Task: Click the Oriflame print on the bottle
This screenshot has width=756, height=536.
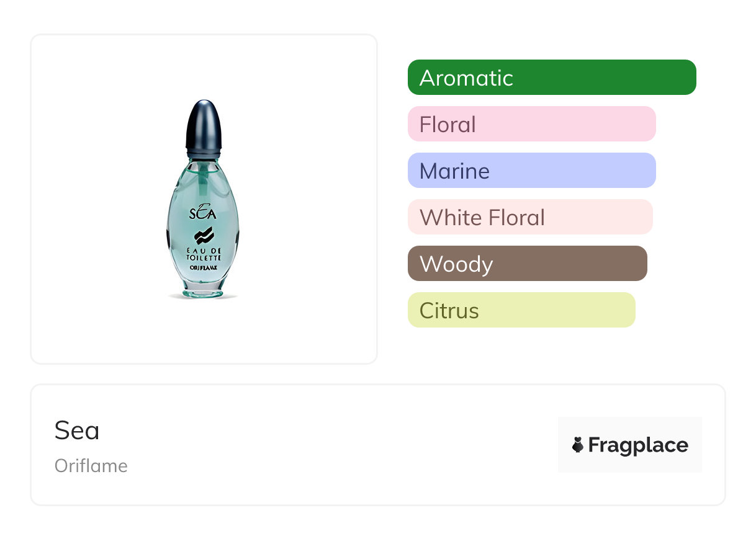Action: pyautogui.click(x=204, y=267)
